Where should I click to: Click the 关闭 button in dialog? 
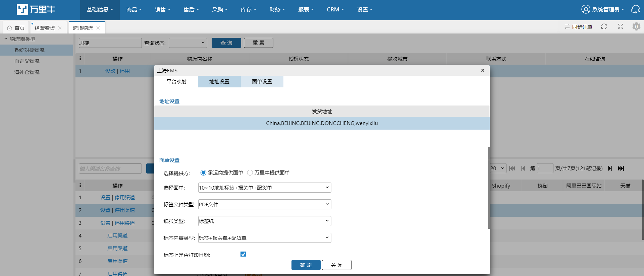click(x=337, y=265)
